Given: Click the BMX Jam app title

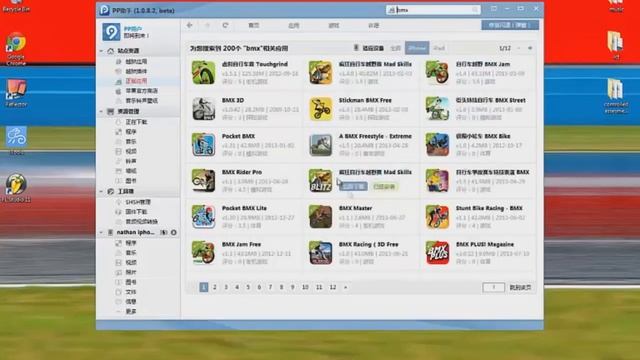Looking at the screenshot, I should (483, 64).
